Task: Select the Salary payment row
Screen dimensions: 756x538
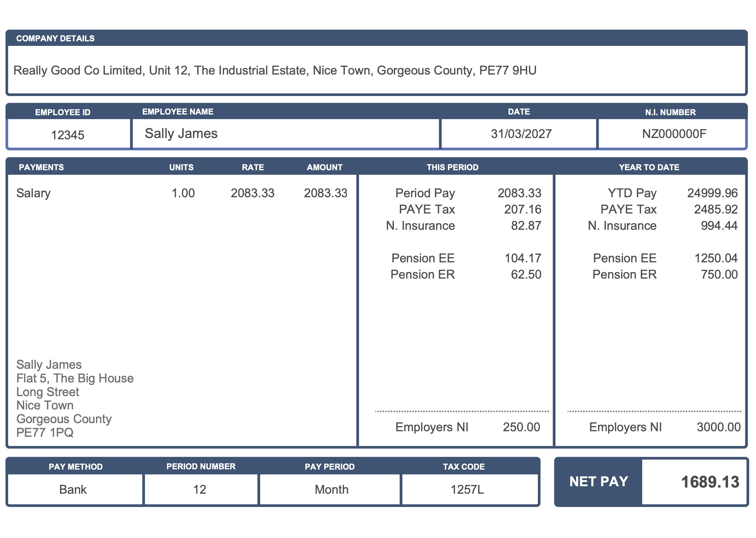Action: click(33, 193)
